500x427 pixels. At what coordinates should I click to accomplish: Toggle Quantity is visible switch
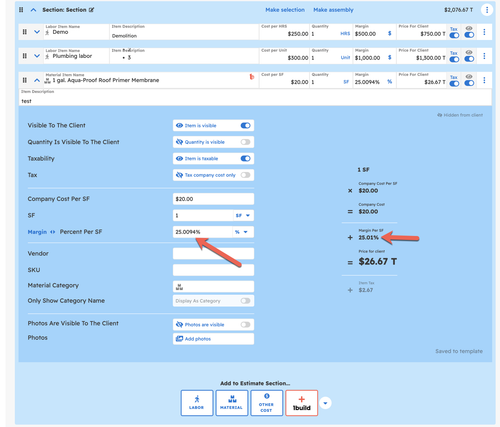click(x=245, y=142)
